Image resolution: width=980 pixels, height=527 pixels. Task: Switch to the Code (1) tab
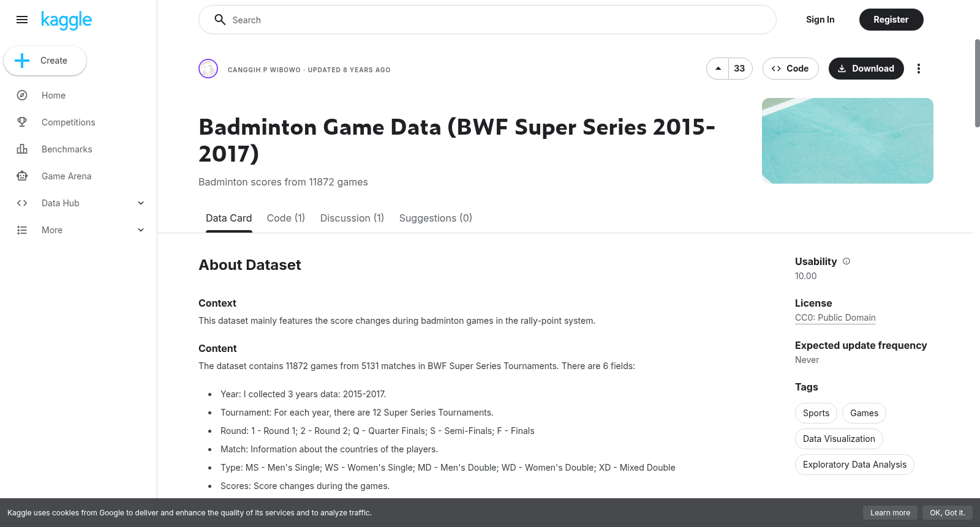tap(285, 219)
